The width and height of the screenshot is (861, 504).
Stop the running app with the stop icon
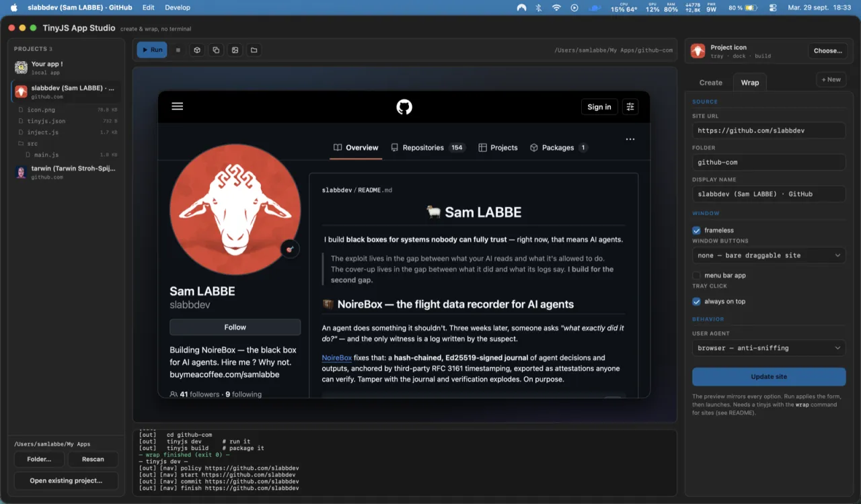pyautogui.click(x=178, y=50)
